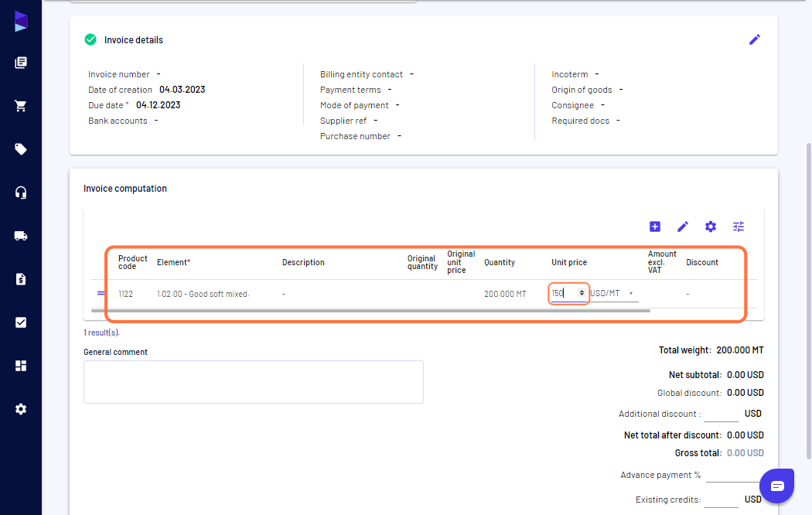The image size is (812, 515).
Task: Click the unit price stepper arrows
Action: tap(582, 293)
